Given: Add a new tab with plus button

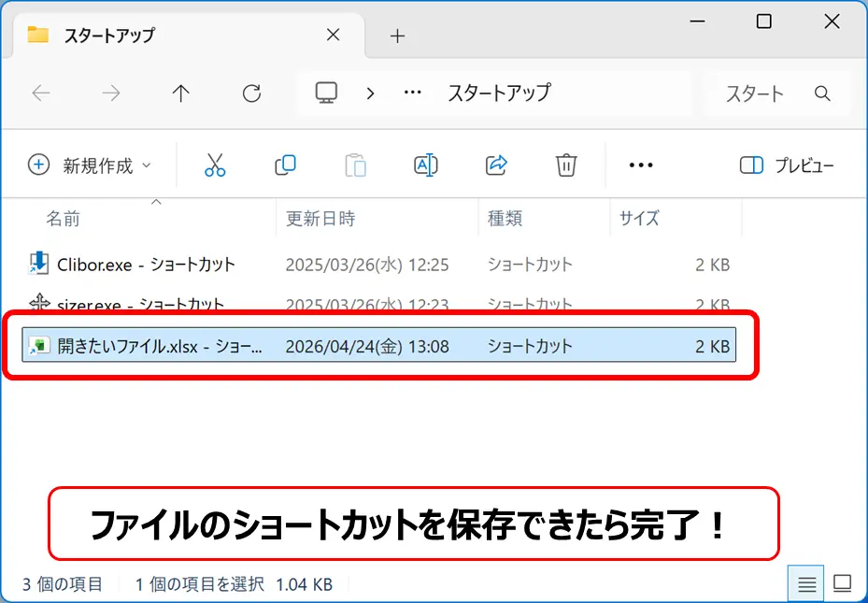Looking at the screenshot, I should pyautogui.click(x=397, y=36).
